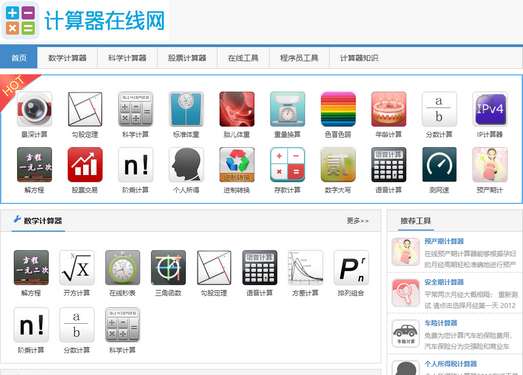Open the personal income tax head silhouette icon
This screenshot has width=523, height=375.
pos(186,164)
